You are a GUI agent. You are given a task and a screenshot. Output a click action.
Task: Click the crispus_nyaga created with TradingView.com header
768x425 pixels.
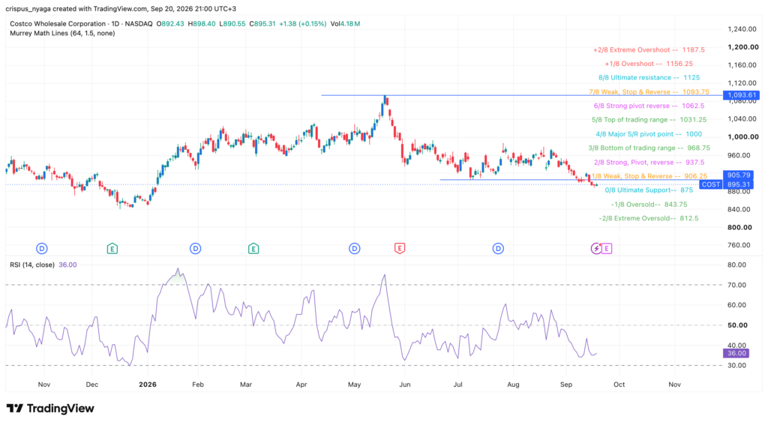(121, 9)
